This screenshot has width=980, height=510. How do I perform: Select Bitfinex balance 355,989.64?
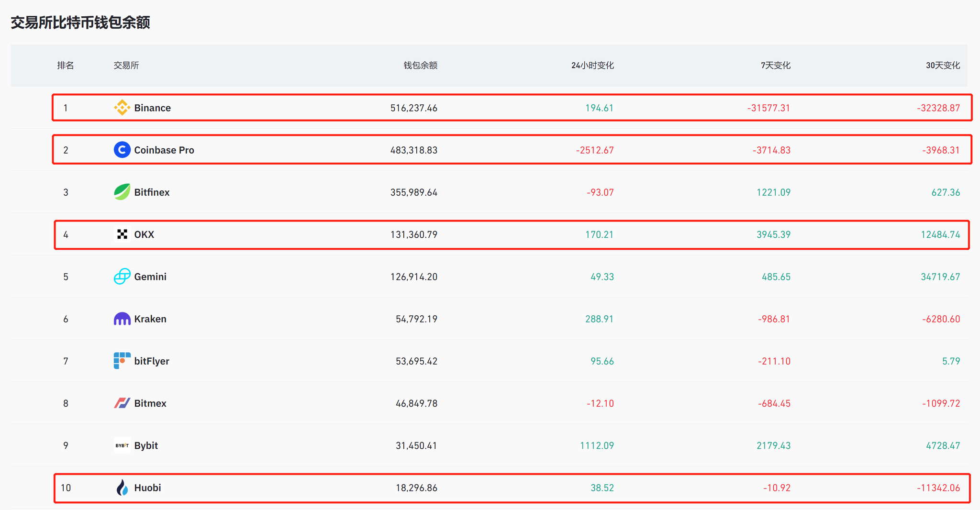(414, 192)
